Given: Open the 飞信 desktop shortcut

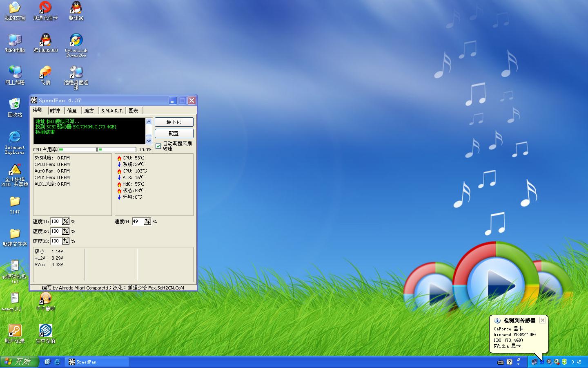Looking at the screenshot, I should coord(45,75).
